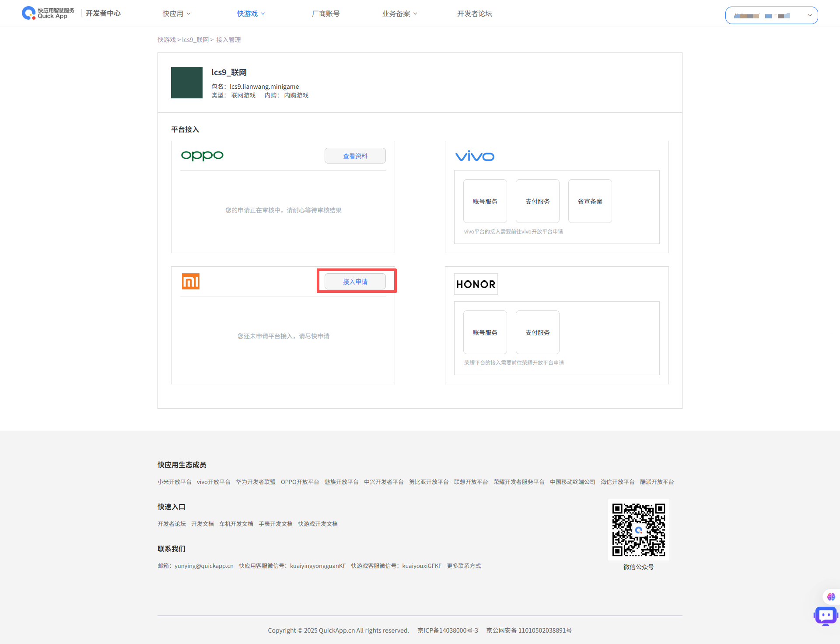Open the 快游戏 navigation menu
840x644 pixels.
(251, 14)
